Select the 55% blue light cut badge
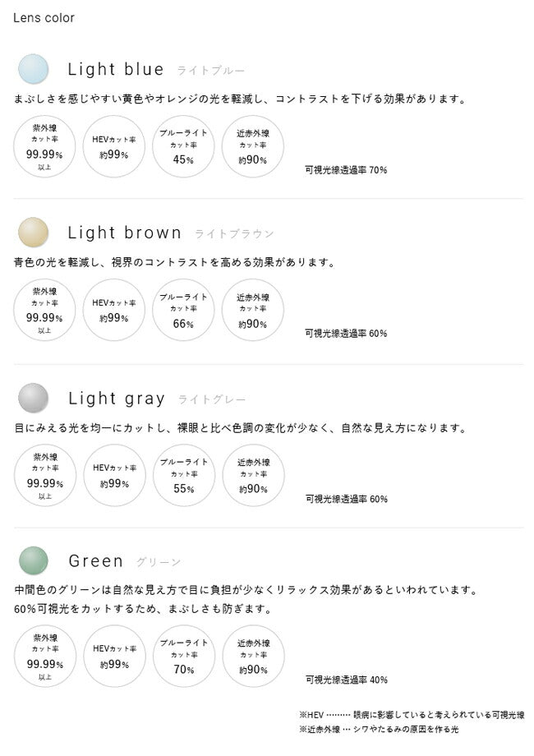This screenshot has height=756, width=534. pyautogui.click(x=183, y=475)
